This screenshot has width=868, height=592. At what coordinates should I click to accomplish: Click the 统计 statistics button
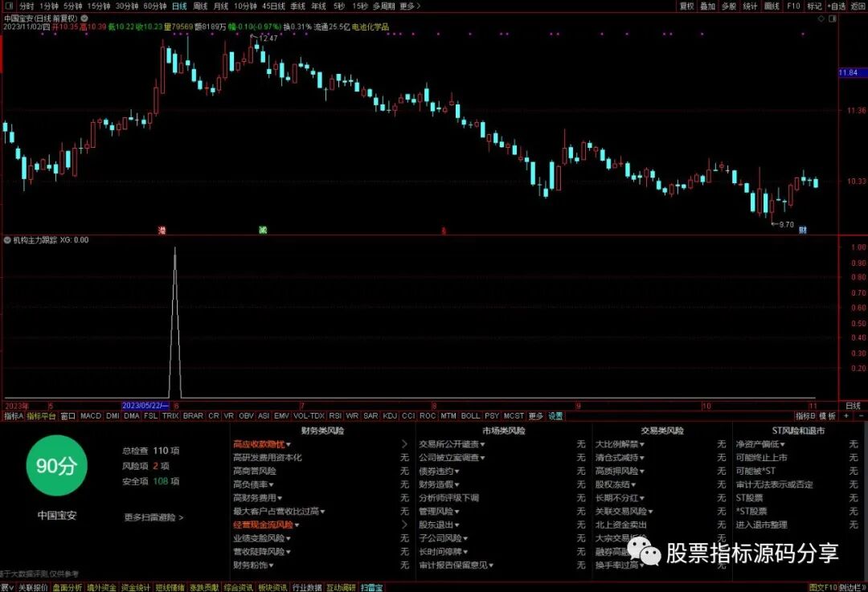click(750, 6)
